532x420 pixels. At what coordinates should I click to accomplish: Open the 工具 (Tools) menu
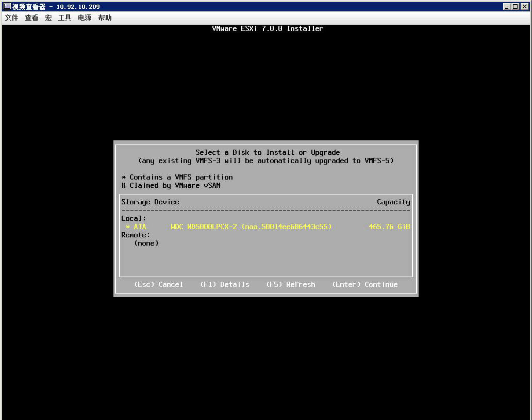pos(64,17)
